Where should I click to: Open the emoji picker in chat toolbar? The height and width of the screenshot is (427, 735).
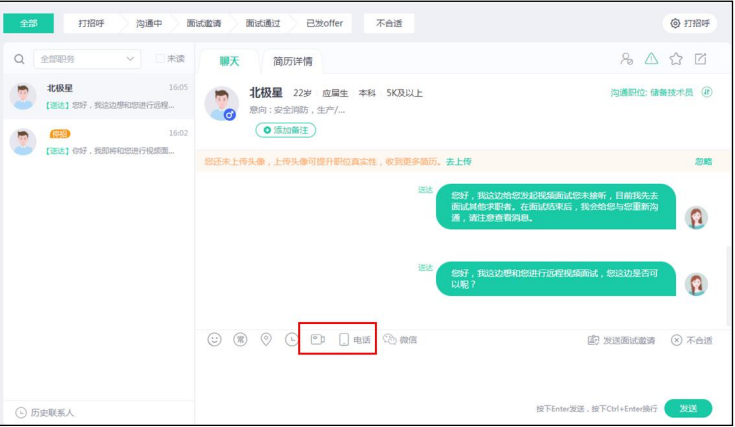coord(214,340)
